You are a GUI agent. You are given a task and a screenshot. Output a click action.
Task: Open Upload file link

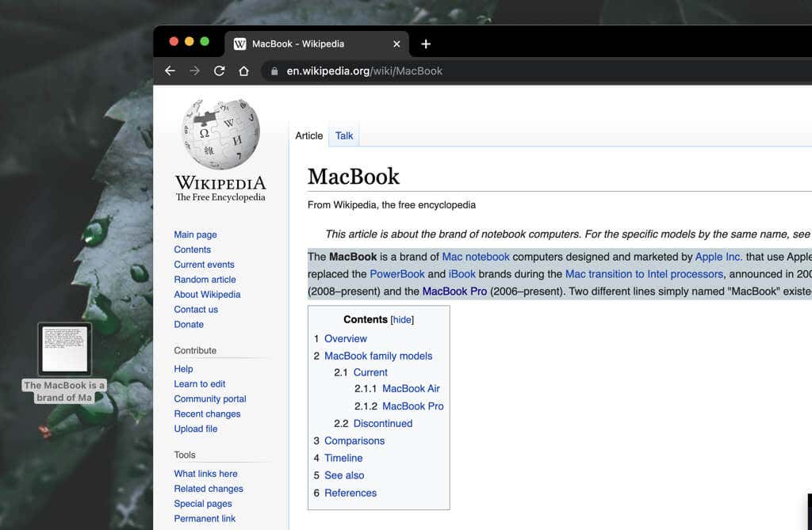coord(196,429)
